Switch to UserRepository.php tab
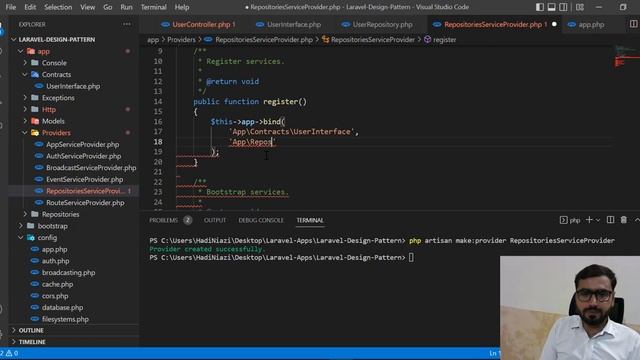This screenshot has width=640, height=360. tap(377, 24)
